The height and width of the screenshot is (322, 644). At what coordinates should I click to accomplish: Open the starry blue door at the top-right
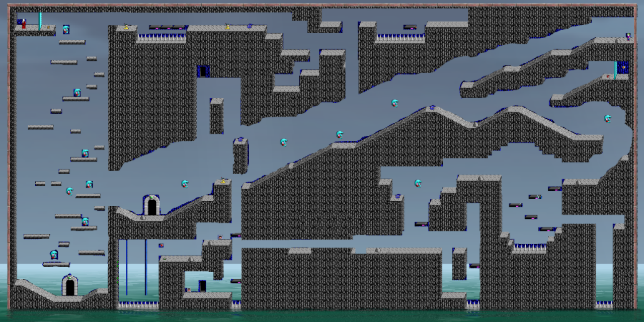623,67
